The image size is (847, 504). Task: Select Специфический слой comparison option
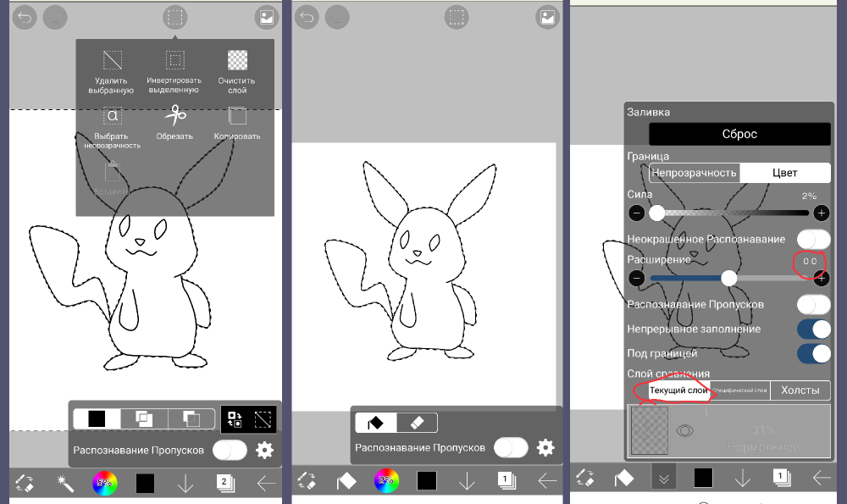pos(740,390)
